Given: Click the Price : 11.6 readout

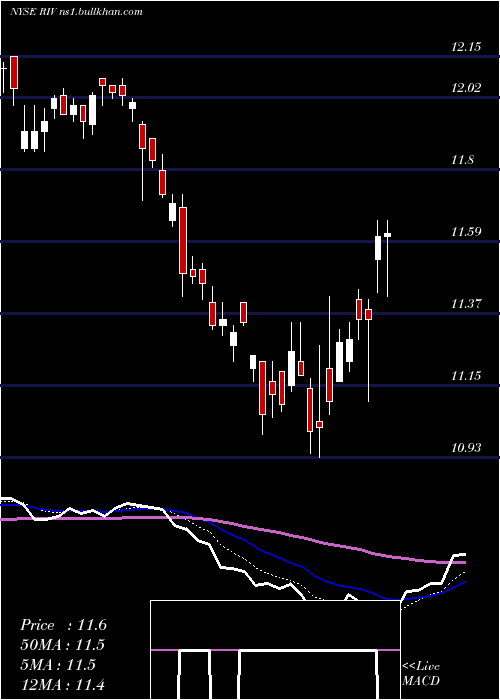Looking at the screenshot, I should [63, 625].
